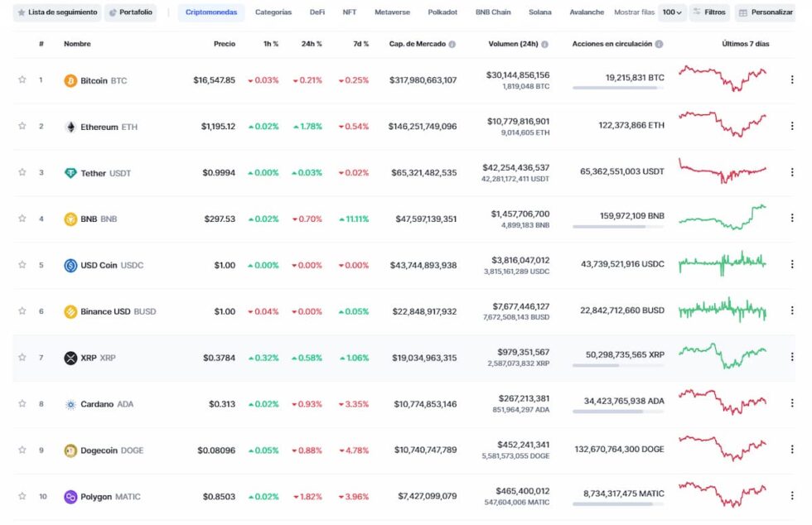Click the Bitcoin BTC coin logo

72,80
